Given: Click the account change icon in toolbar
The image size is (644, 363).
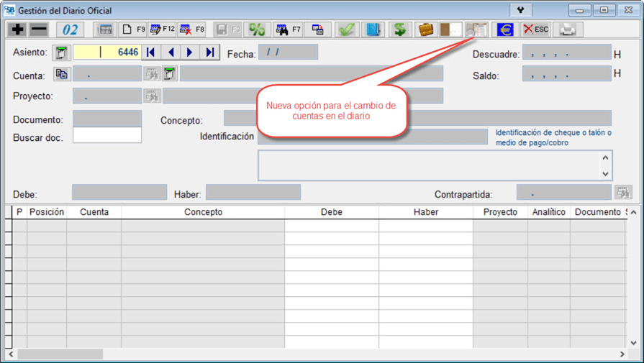Looking at the screenshot, I should point(476,29).
